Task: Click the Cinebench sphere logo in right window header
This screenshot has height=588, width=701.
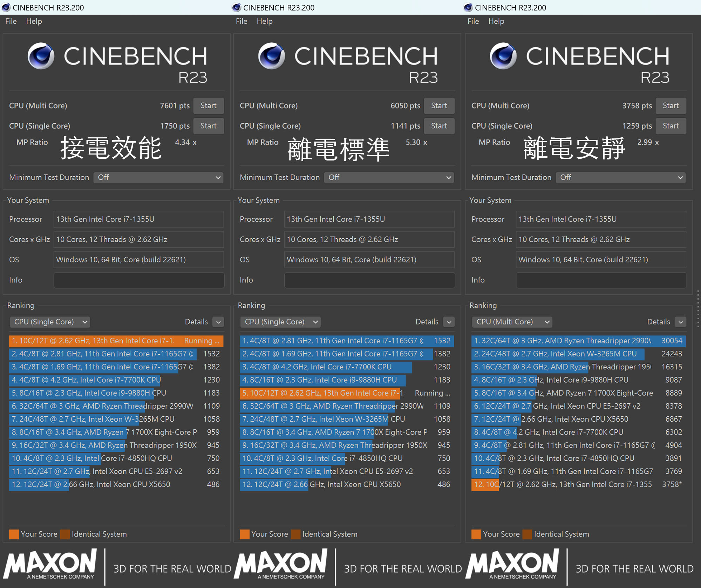Action: pos(503,56)
